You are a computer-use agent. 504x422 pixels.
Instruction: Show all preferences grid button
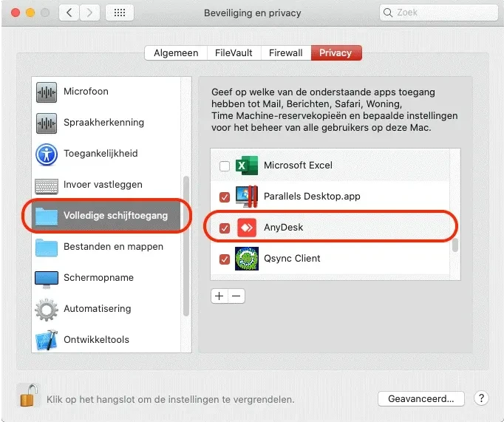120,13
